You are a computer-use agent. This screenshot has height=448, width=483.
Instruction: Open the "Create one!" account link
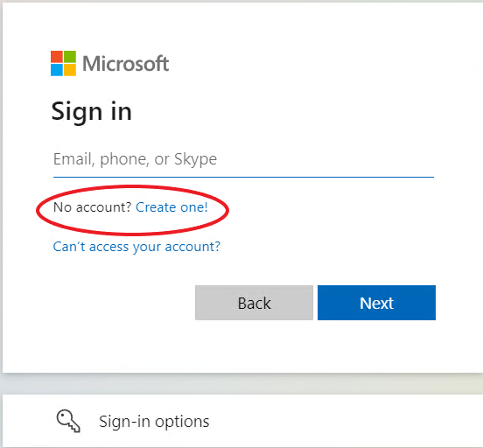tap(171, 207)
